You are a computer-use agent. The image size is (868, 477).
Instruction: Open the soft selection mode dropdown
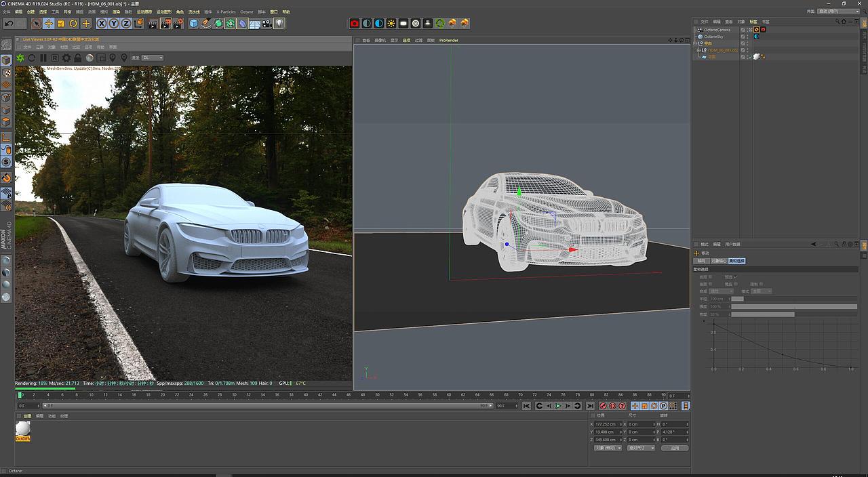pos(761,291)
